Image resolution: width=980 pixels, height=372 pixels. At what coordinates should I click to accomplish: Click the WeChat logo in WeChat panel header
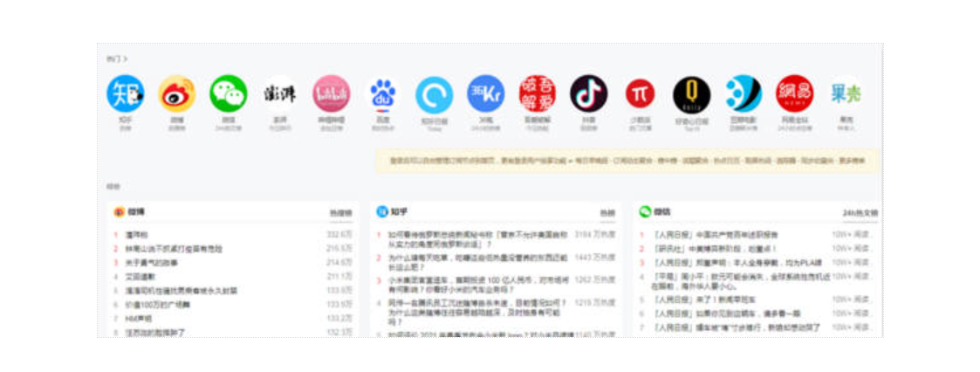pos(645,212)
